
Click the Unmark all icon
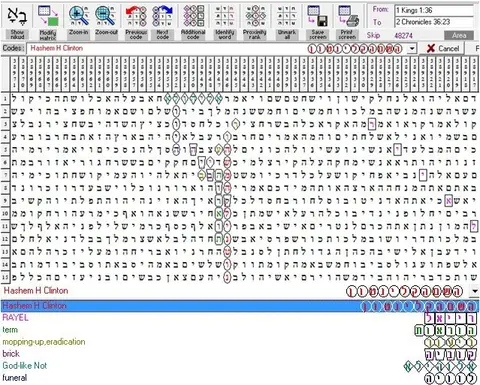click(287, 15)
